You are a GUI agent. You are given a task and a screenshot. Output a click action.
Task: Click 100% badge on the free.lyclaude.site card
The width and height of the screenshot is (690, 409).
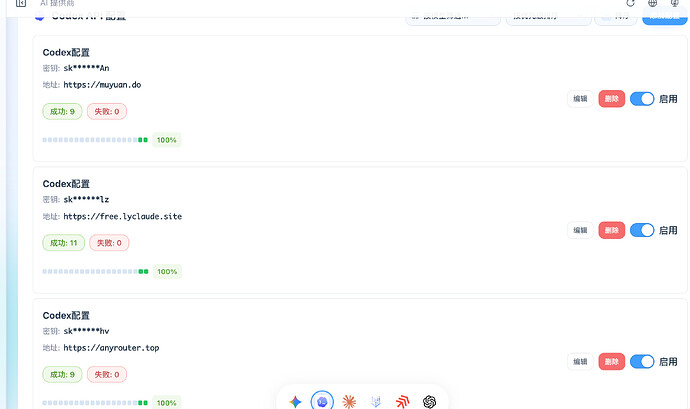coord(167,271)
